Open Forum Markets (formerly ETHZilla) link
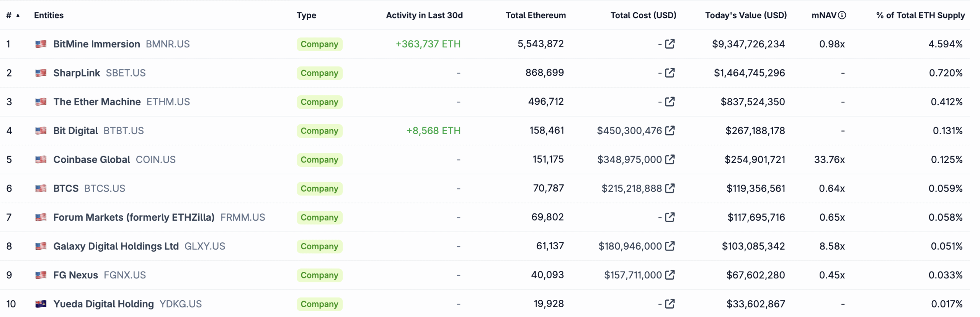Image resolution: width=980 pixels, height=317 pixels. 134,217
